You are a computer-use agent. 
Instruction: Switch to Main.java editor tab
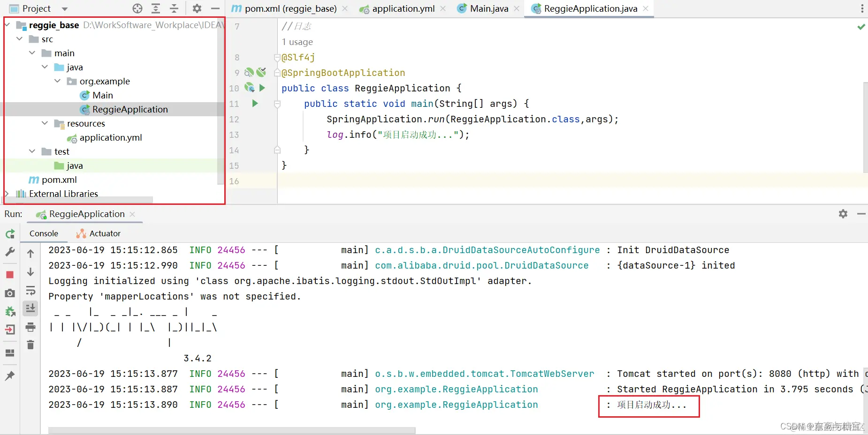click(x=489, y=8)
